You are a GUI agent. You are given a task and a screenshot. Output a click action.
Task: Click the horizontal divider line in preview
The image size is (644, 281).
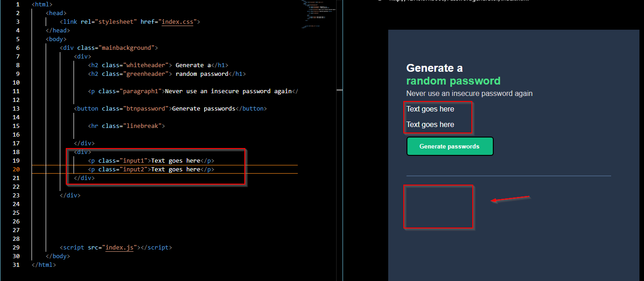tap(508, 175)
